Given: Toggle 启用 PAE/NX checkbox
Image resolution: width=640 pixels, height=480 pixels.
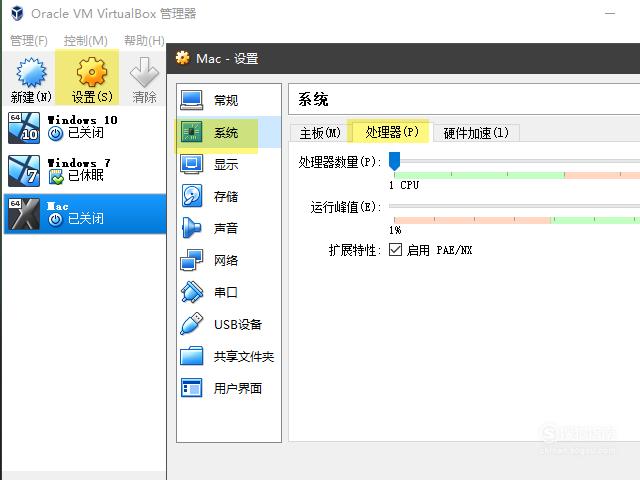Looking at the screenshot, I should coord(395,249).
